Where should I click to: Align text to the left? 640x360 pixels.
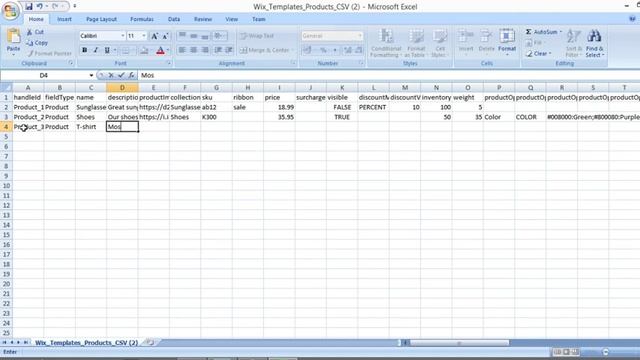182,50
